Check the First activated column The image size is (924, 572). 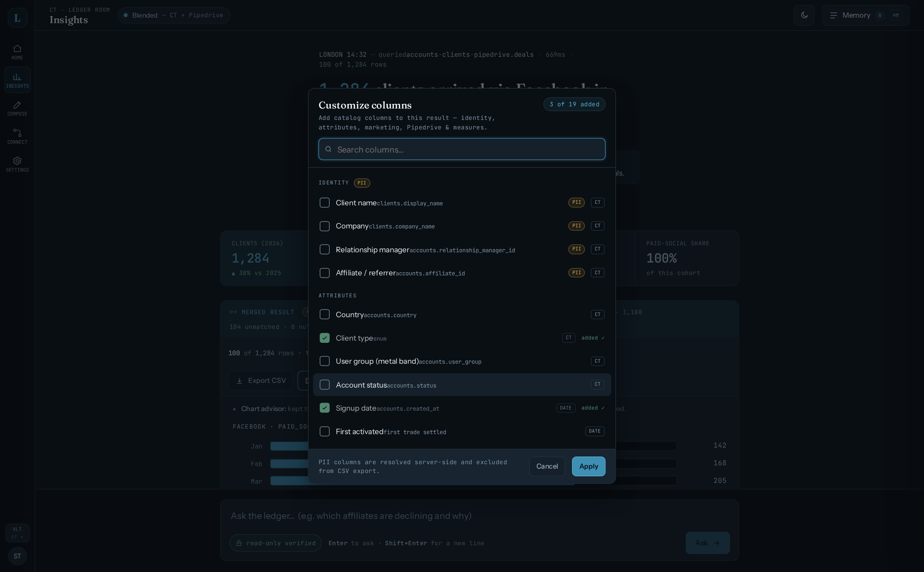click(x=324, y=432)
